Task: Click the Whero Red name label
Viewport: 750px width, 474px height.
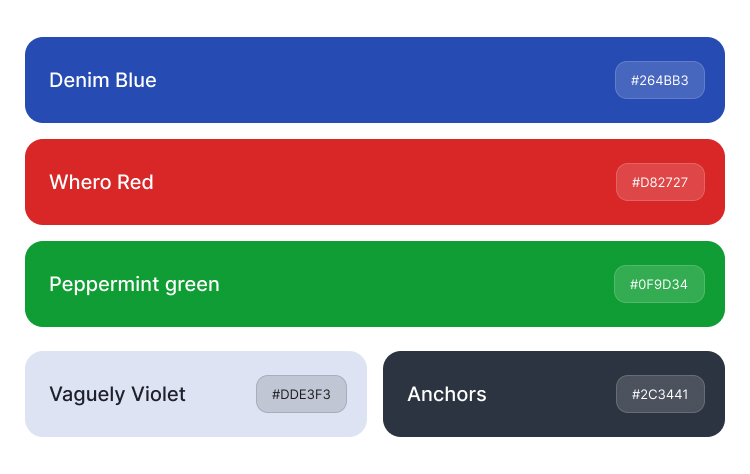Action: tap(101, 182)
